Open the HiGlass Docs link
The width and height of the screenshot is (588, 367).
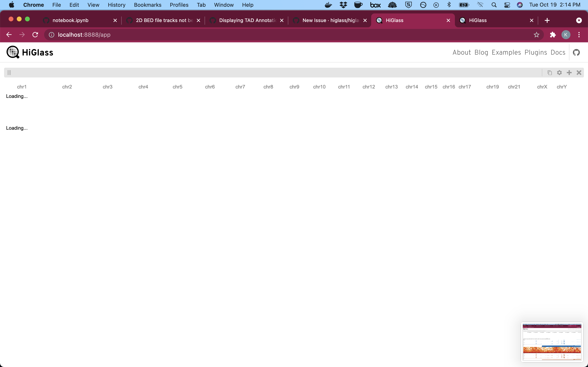click(558, 52)
